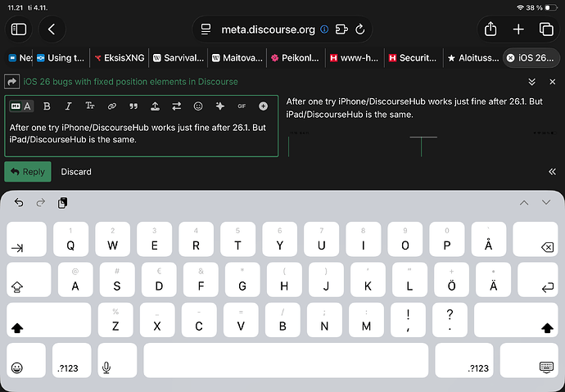This screenshot has height=392, width=565.
Task: Switch to the Peikonl... tab
Action: pyautogui.click(x=296, y=58)
